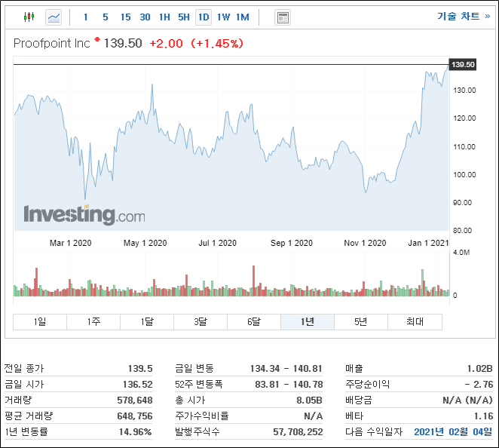Click the 평균 거래량 value 648,756

click(x=135, y=416)
